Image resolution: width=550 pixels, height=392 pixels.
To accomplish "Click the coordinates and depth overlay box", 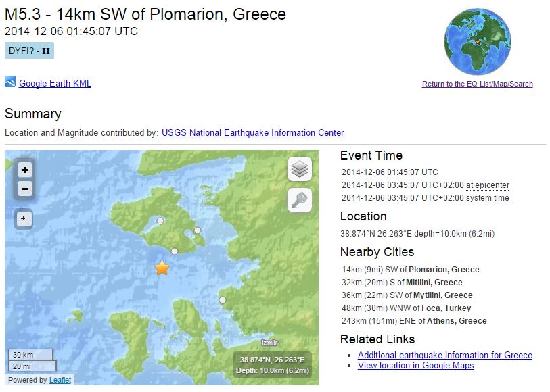I will [x=273, y=365].
